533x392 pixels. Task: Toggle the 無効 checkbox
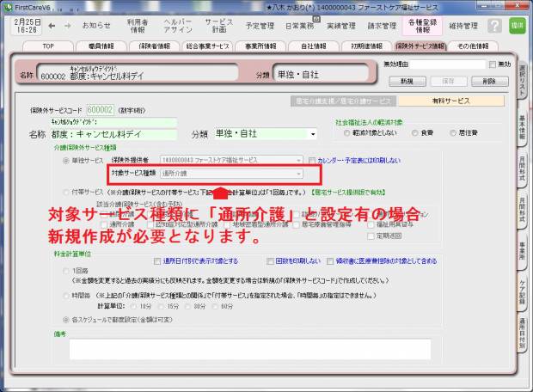492,64
